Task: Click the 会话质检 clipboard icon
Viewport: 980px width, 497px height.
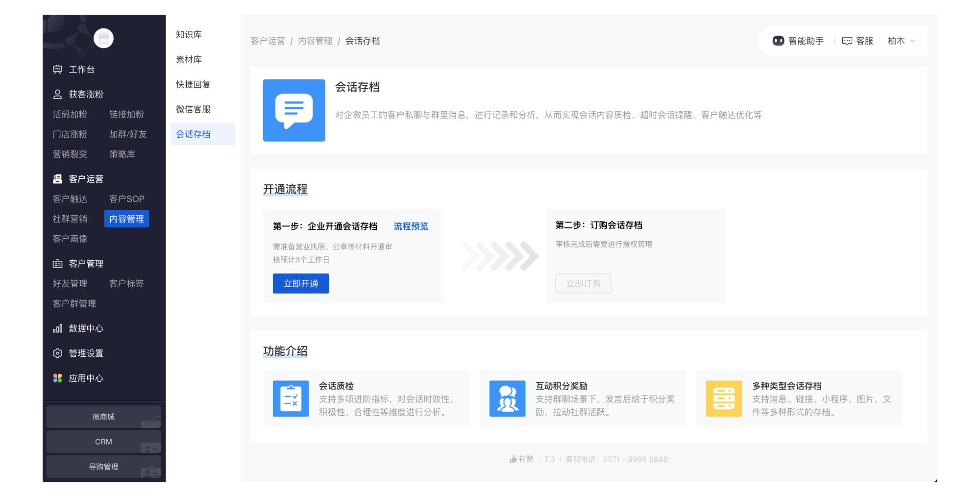Action: [x=291, y=398]
